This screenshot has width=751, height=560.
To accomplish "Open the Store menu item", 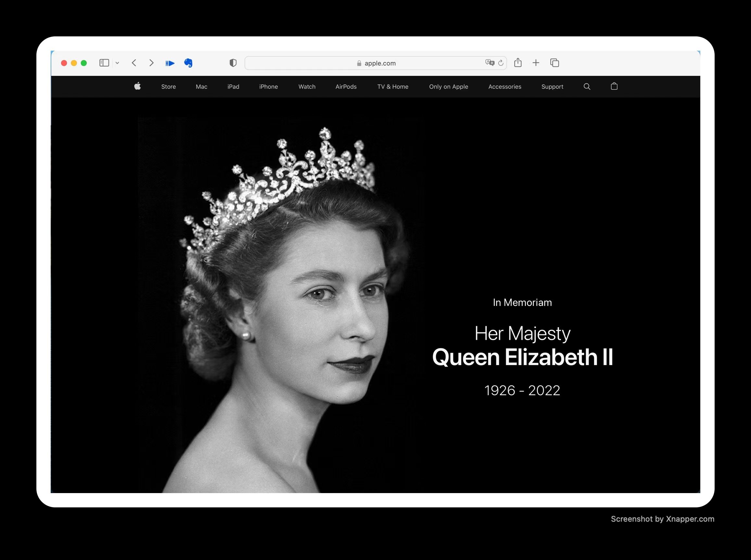I will point(169,86).
